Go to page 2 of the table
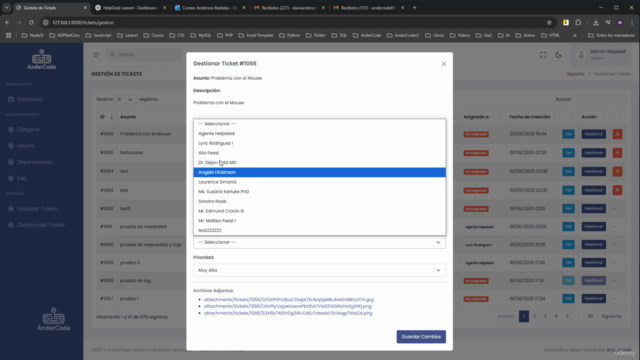 coord(534,316)
